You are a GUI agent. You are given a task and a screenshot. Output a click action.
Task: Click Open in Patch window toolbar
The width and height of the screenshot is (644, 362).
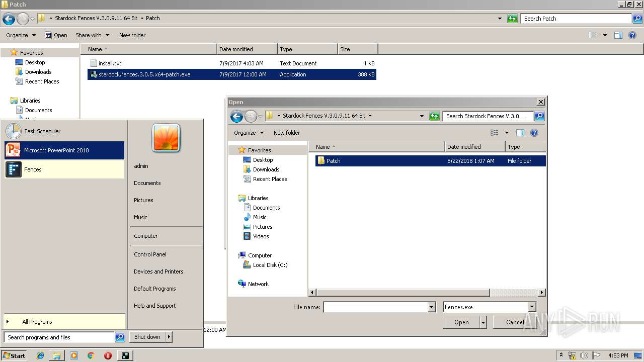point(56,35)
